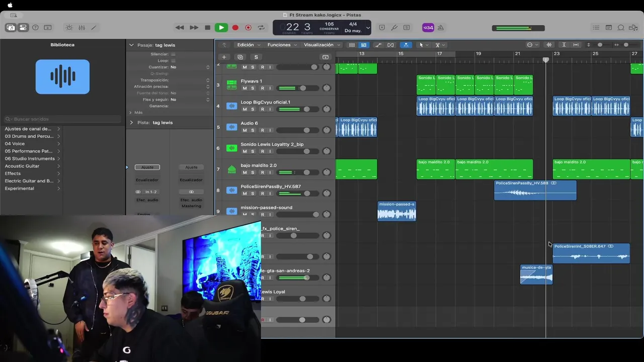Click the red Record button
Image resolution: width=644 pixels, height=362 pixels.
(x=235, y=28)
